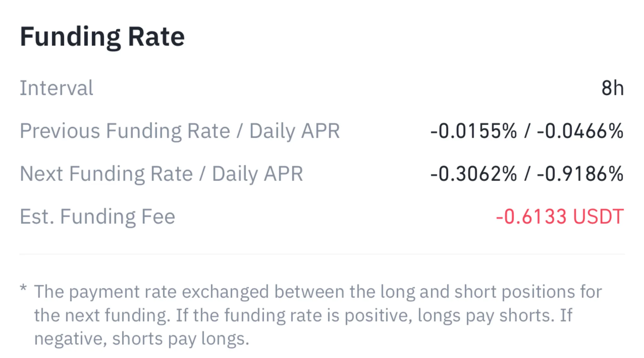Click the footnote line starting "The payment rate"

point(318,292)
